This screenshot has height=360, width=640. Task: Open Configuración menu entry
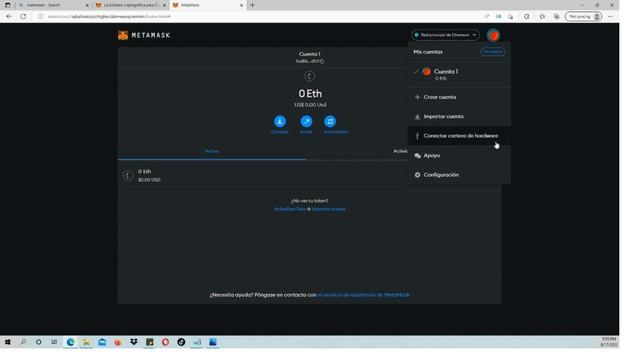point(459,175)
